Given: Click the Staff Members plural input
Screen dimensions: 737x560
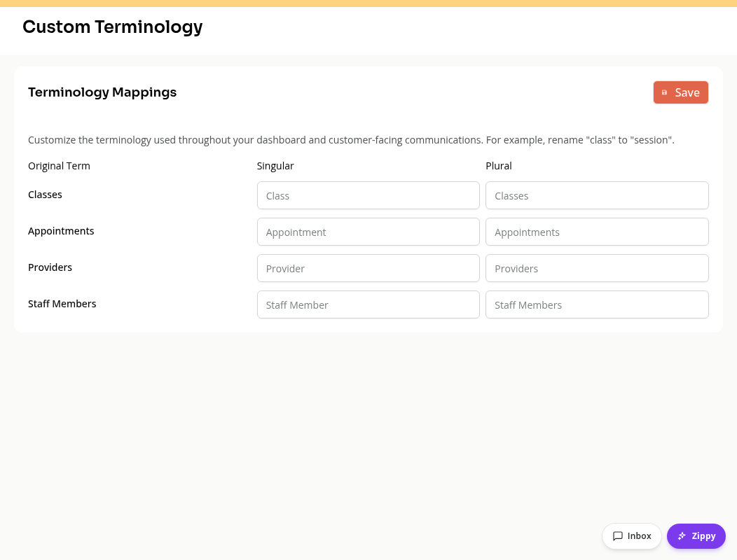Looking at the screenshot, I should 597,304.
